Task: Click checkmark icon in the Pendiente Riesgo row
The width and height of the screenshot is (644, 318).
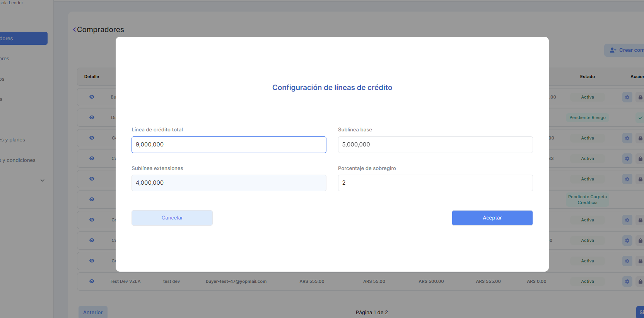Action: pyautogui.click(x=640, y=117)
